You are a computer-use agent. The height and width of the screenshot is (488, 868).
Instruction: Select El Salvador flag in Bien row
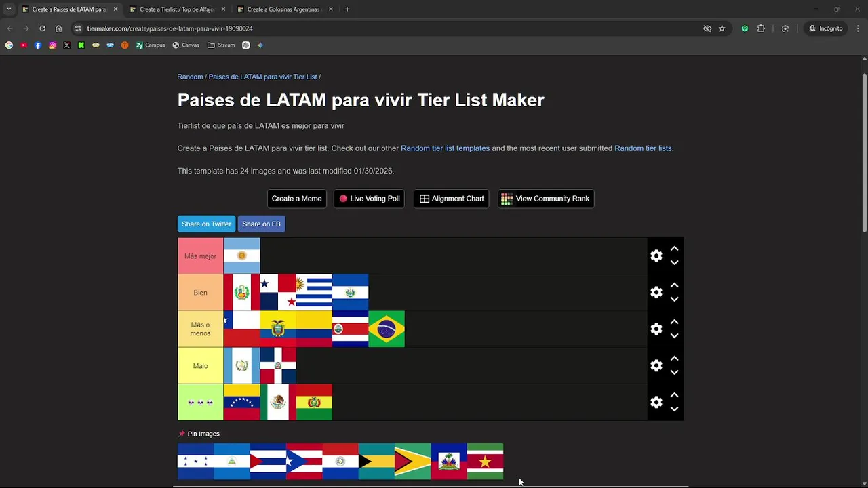point(351,293)
